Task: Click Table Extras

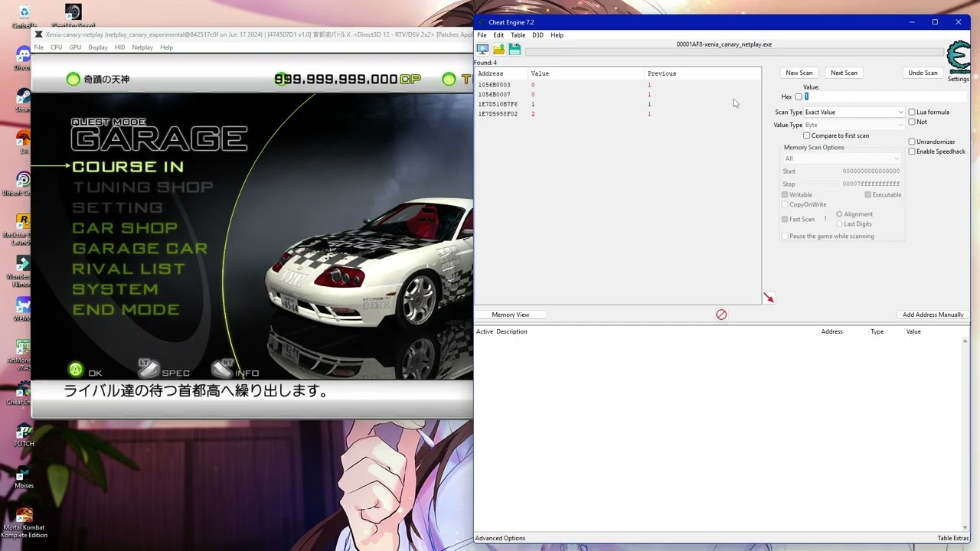Action: click(953, 538)
